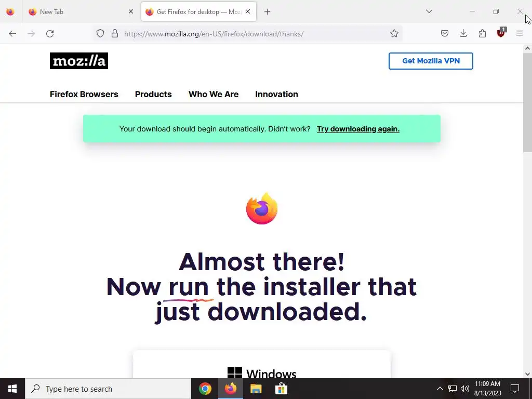The height and width of the screenshot is (399, 532).
Task: Switch to the New Tab tab
Action: click(81, 12)
